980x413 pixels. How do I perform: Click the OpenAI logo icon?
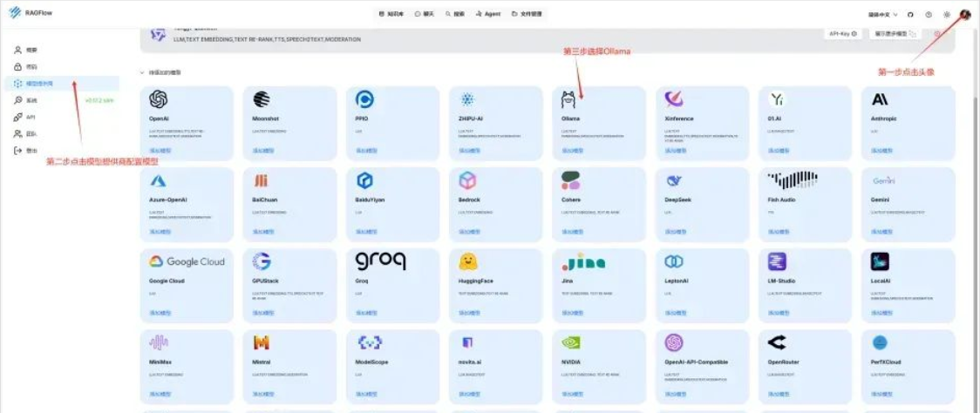(158, 99)
